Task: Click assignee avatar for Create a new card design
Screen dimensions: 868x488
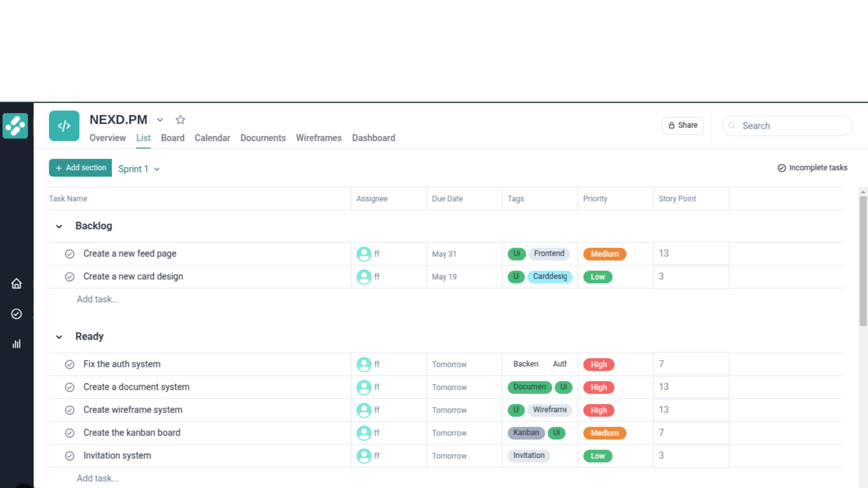Action: click(364, 277)
